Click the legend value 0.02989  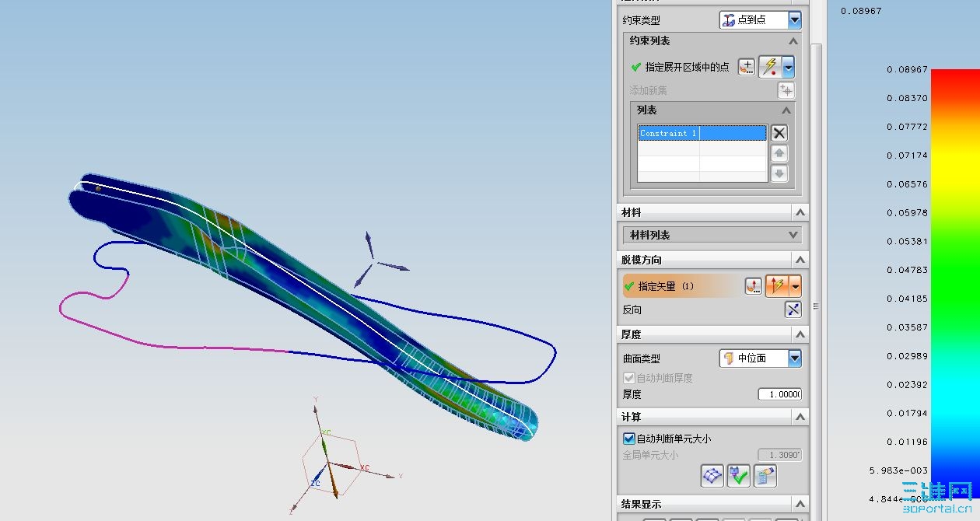point(907,356)
